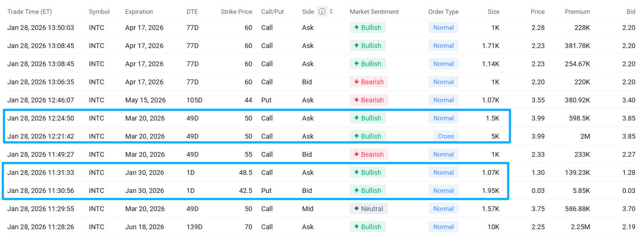Click the Bearish badge for the 13:06:35 trade
644x236 pixels.
click(369, 82)
